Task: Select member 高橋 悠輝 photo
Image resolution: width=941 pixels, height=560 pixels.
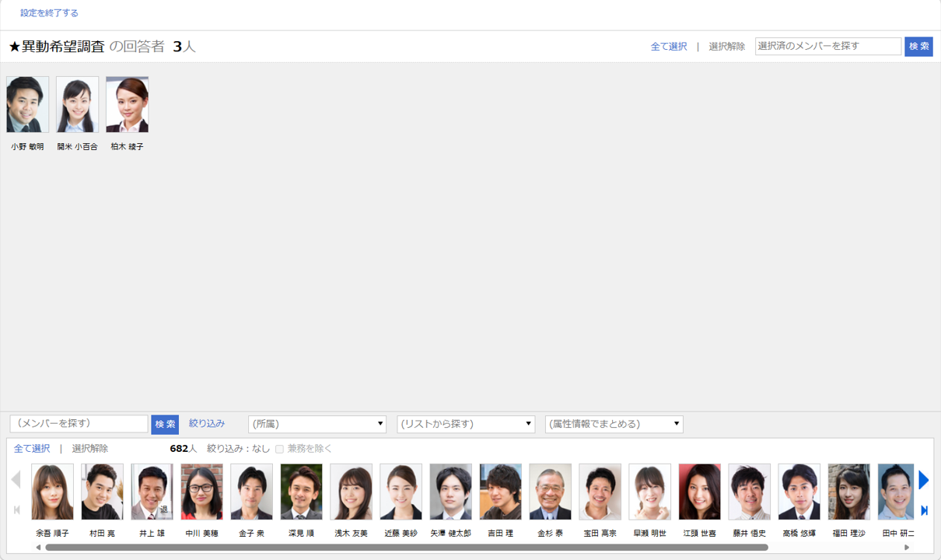Action: tap(799, 492)
